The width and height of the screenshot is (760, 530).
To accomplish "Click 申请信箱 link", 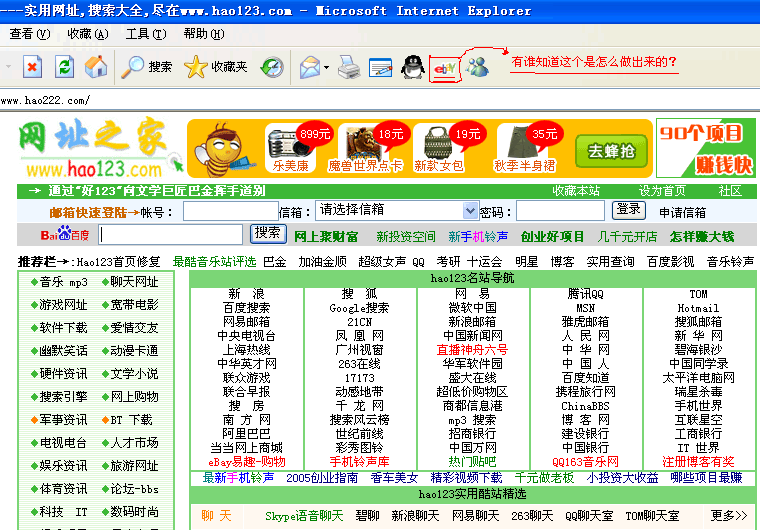I will pyautogui.click(x=682, y=212).
